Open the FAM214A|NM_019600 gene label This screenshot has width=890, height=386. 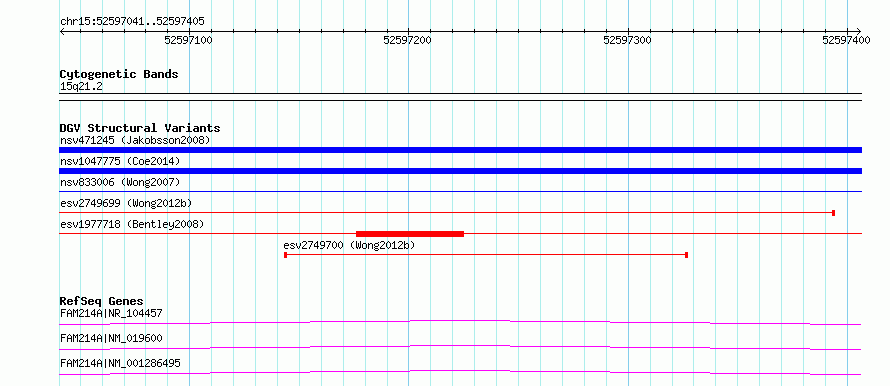(x=111, y=338)
